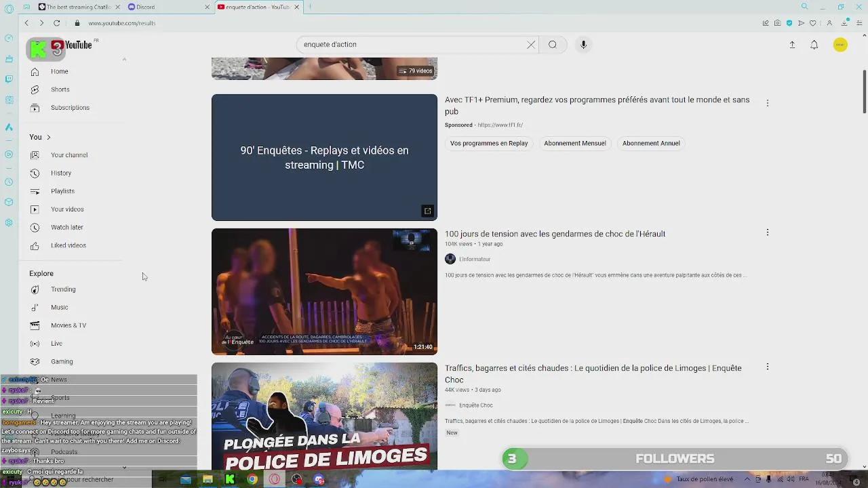This screenshot has width=868, height=488.
Task: Open YouTube notifications bell
Action: coord(814,45)
